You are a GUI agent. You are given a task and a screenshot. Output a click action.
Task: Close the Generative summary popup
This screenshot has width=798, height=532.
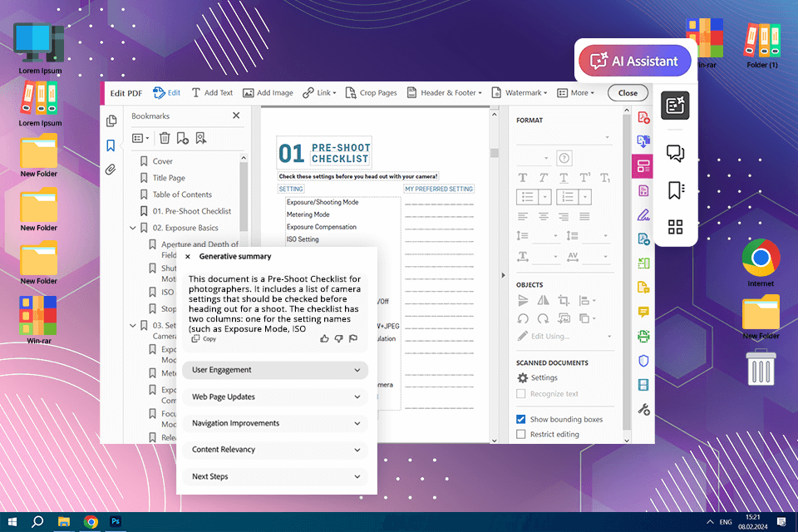[188, 257]
